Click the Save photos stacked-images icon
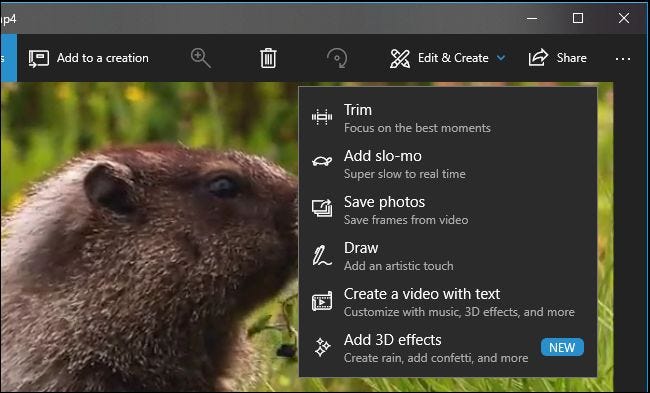 click(x=322, y=209)
